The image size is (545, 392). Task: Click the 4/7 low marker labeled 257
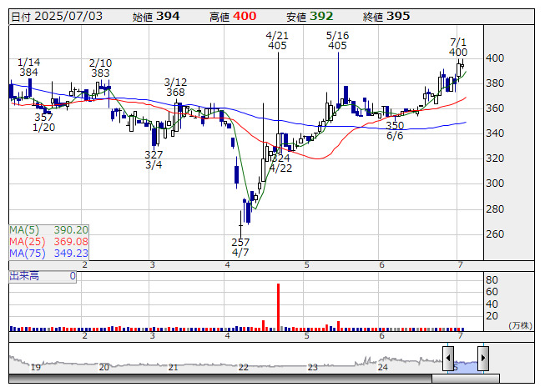pos(240,247)
